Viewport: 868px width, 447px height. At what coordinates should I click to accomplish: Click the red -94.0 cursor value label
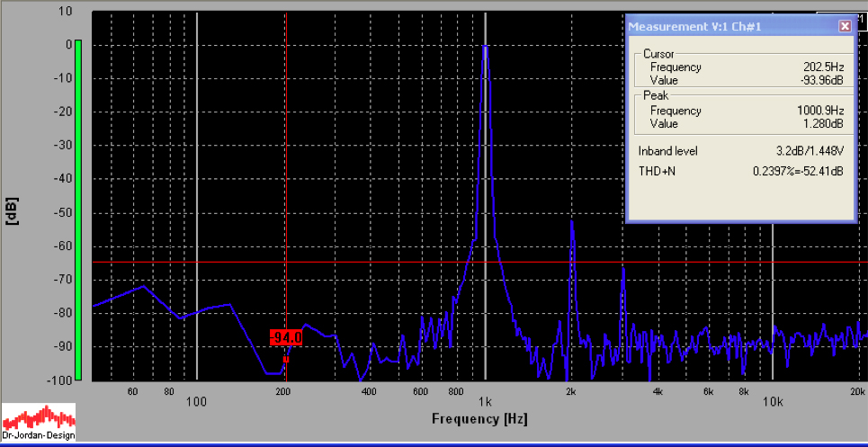285,337
